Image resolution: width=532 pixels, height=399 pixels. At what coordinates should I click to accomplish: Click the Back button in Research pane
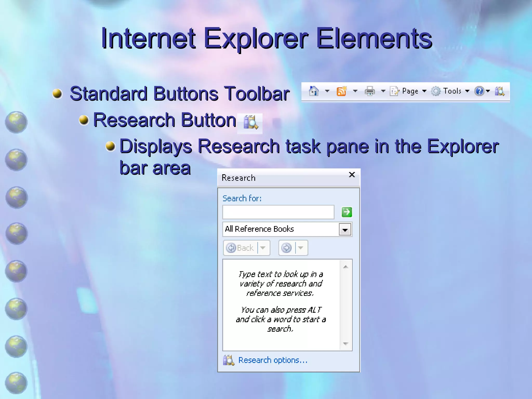[x=240, y=248]
